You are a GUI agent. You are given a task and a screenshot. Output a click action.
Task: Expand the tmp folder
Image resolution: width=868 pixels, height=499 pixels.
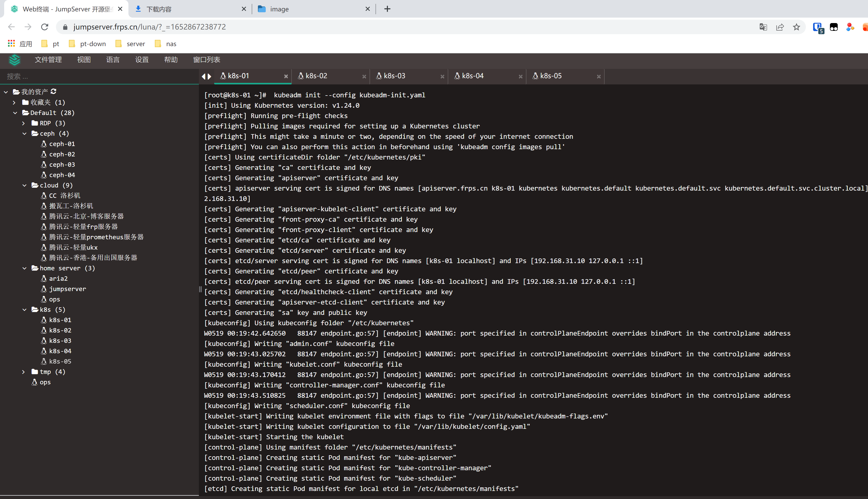click(x=24, y=372)
